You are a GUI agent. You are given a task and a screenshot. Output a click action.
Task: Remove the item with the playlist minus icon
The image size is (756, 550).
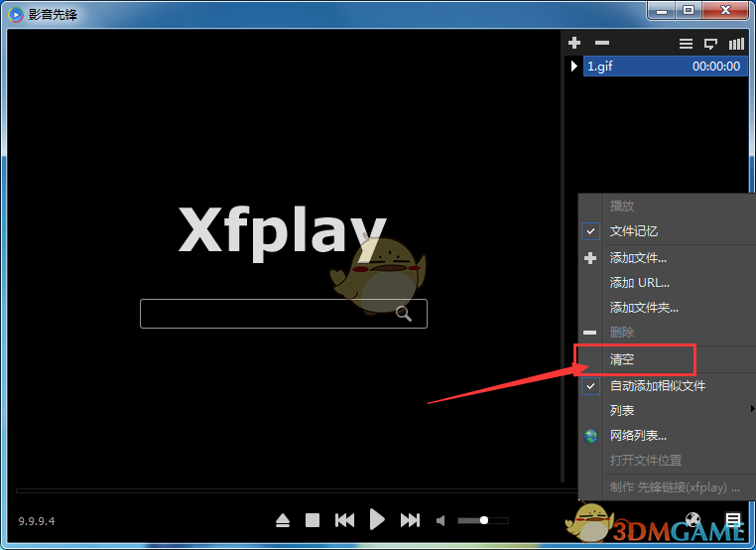tap(601, 43)
